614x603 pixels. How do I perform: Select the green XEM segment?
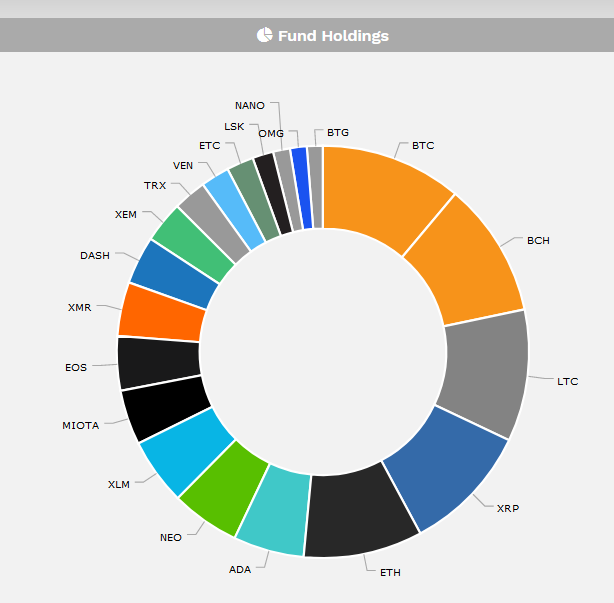tap(193, 245)
